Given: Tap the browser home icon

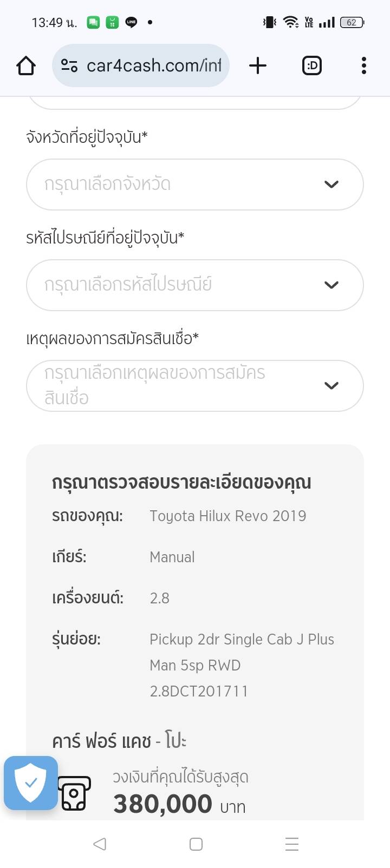Looking at the screenshot, I should point(26,66).
